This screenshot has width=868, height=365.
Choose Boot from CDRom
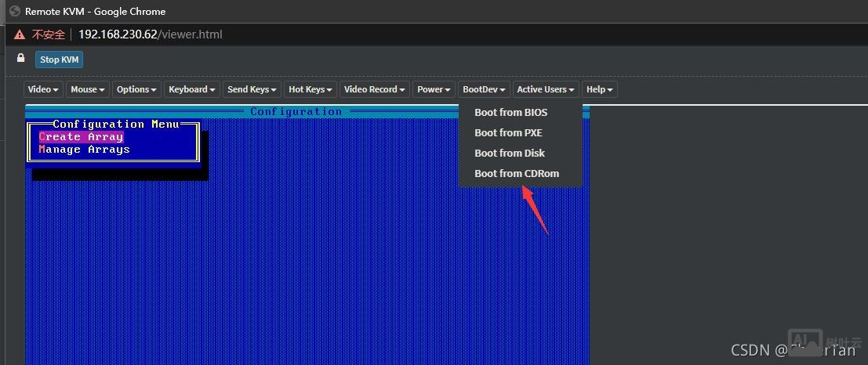click(517, 174)
